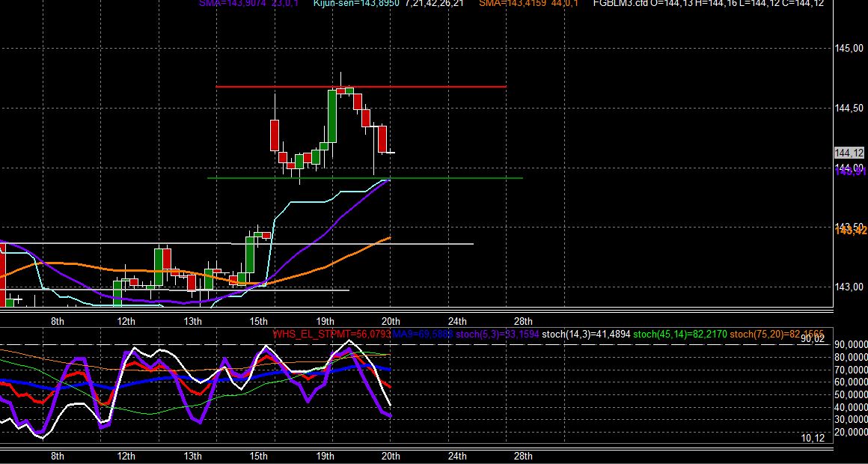Image resolution: width=868 pixels, height=464 pixels.
Task: Select the green horizontal support line
Action: click(x=365, y=178)
